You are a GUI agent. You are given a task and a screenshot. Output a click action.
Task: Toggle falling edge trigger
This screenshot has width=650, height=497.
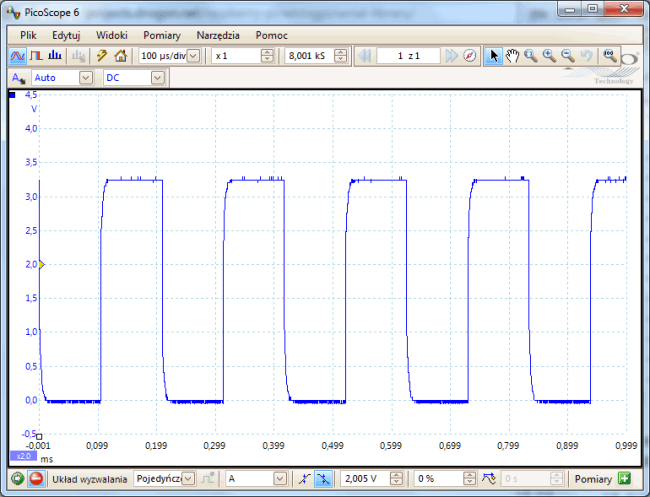323,479
